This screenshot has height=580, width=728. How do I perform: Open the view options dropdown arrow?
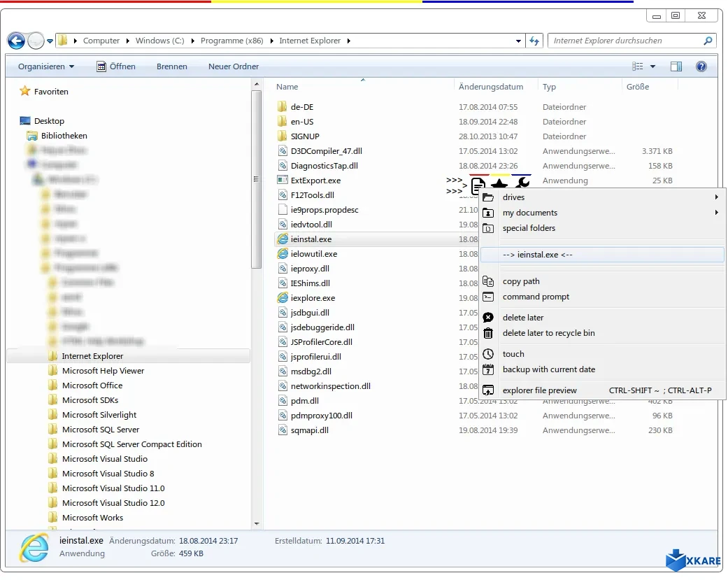pos(652,66)
